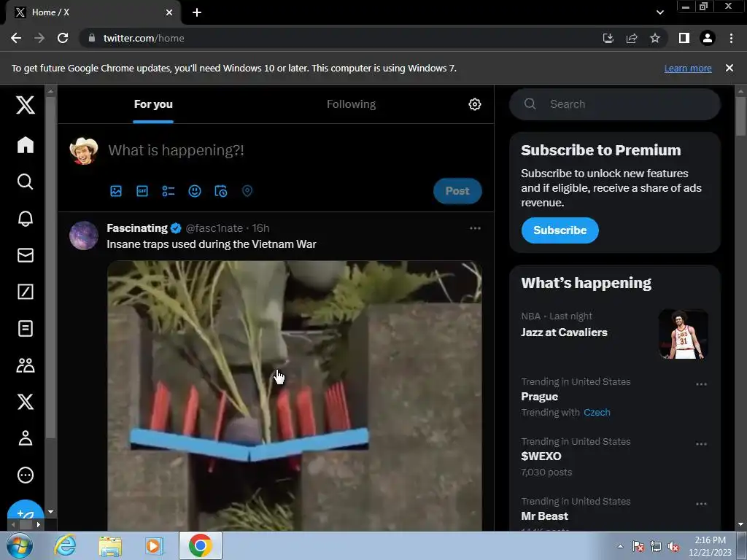Open @fasc1nate profile handle
This screenshot has height=560, width=747.
click(214, 228)
